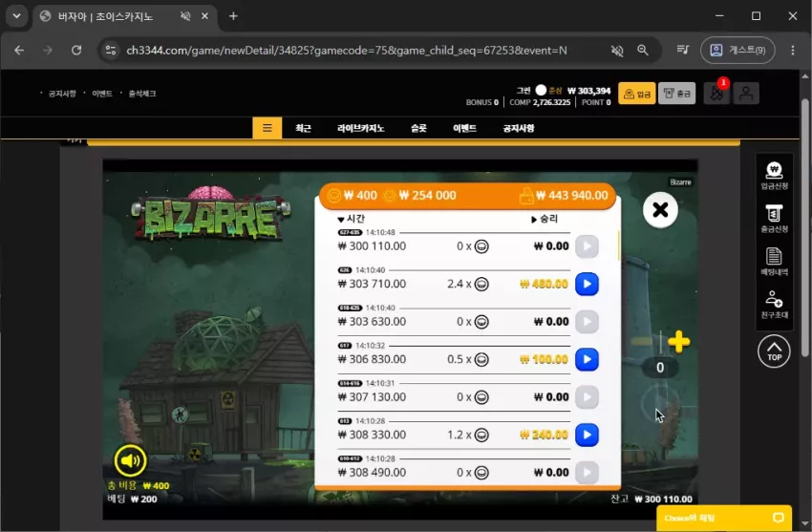This screenshot has width=812, height=532.
Task: Click the tab muted speaker icon
Action: [185, 16]
